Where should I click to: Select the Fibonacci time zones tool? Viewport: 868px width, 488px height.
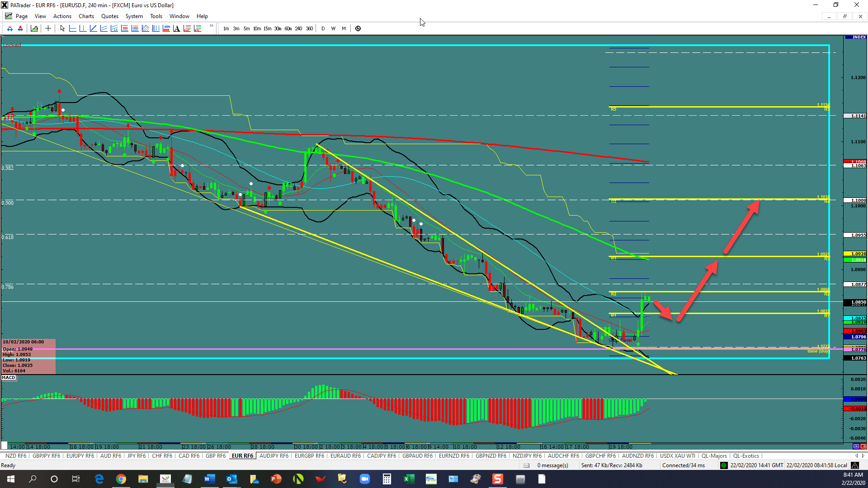[x=156, y=28]
